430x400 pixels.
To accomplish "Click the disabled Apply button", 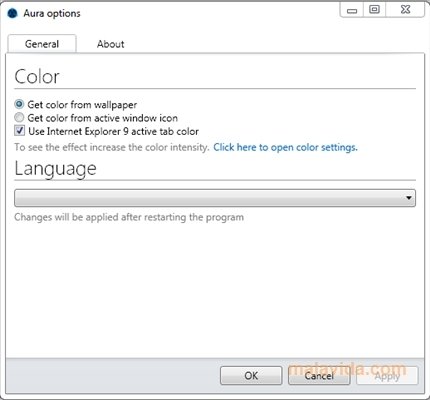I will click(387, 376).
